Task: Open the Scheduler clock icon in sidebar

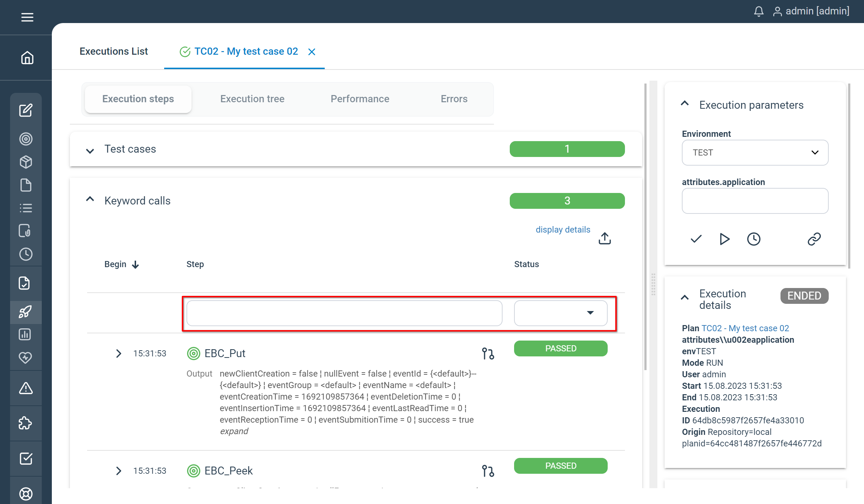Action: pos(26,254)
